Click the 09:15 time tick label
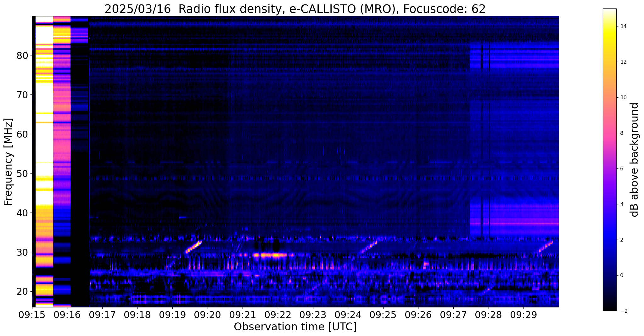 pos(32,315)
